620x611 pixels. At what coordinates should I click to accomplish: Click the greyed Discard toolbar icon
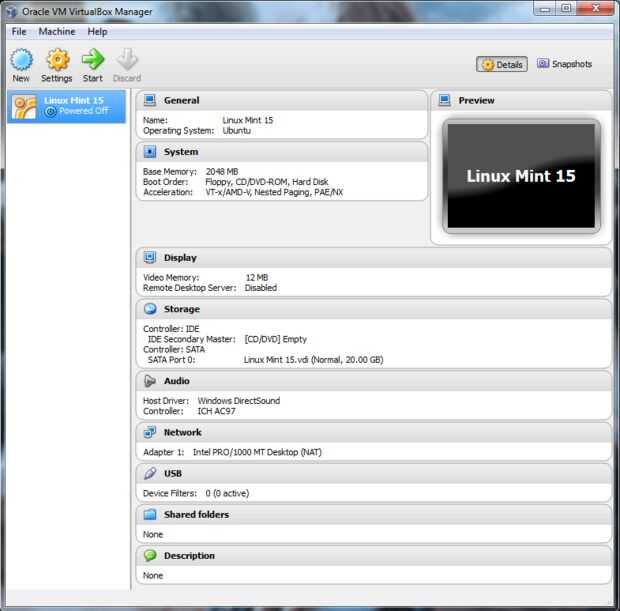pyautogui.click(x=127, y=60)
